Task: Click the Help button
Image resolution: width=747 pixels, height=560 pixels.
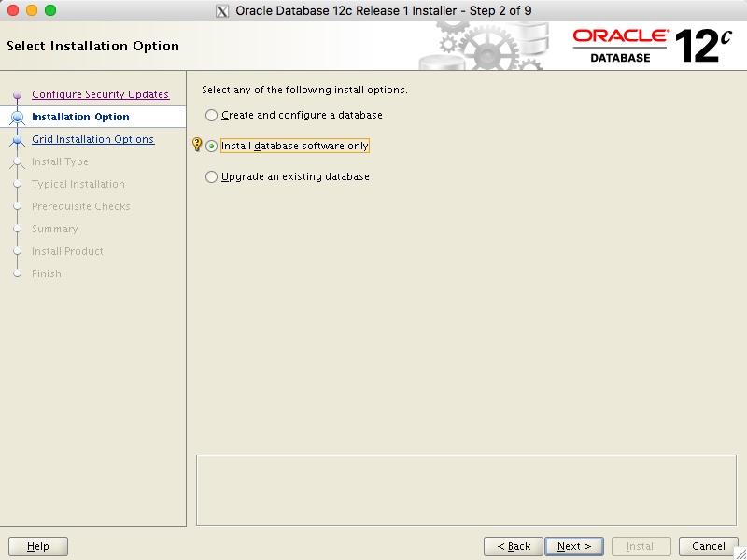Action: click(37, 546)
